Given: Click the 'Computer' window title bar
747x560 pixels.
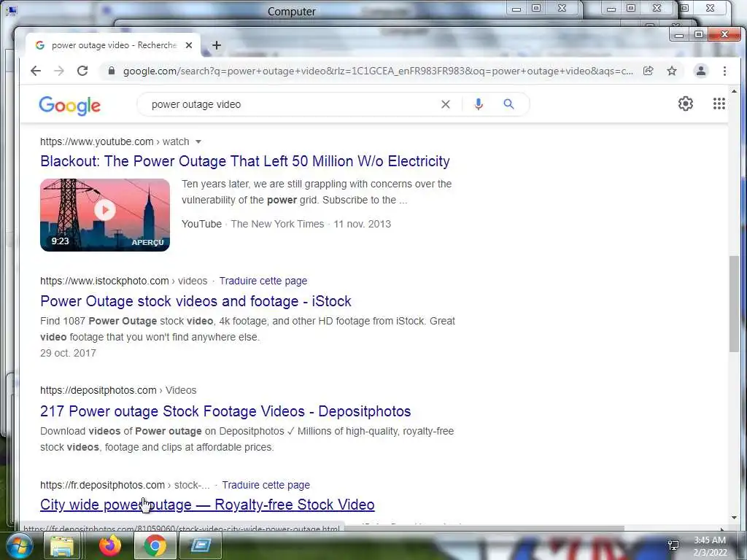Looking at the screenshot, I should tap(292, 12).
